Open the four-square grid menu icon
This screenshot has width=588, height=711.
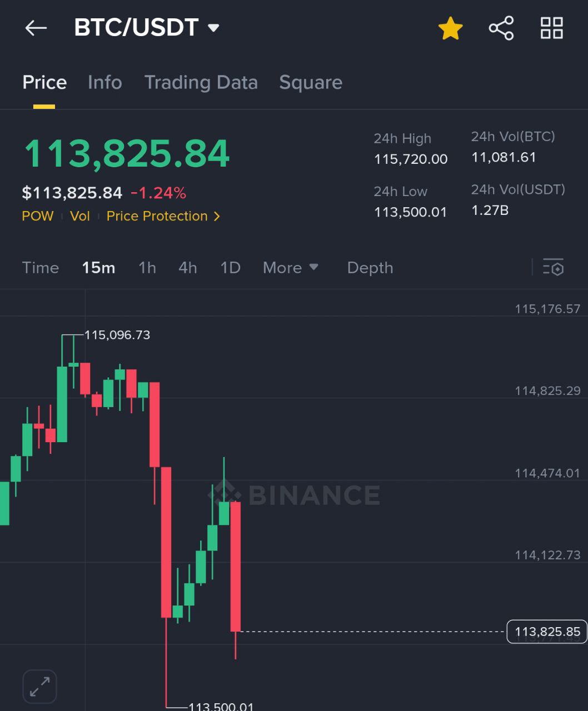tap(552, 28)
